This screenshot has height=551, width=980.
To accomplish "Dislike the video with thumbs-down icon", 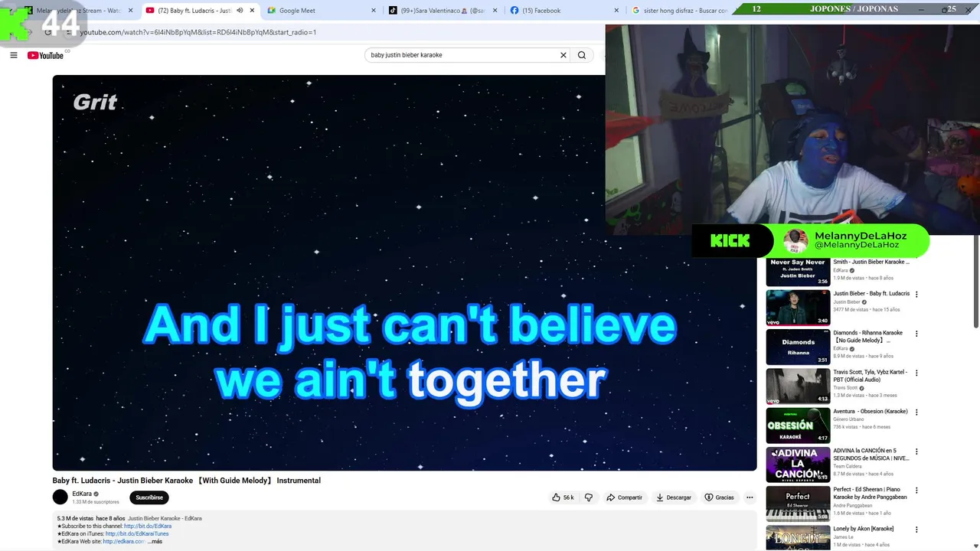I will tap(589, 497).
